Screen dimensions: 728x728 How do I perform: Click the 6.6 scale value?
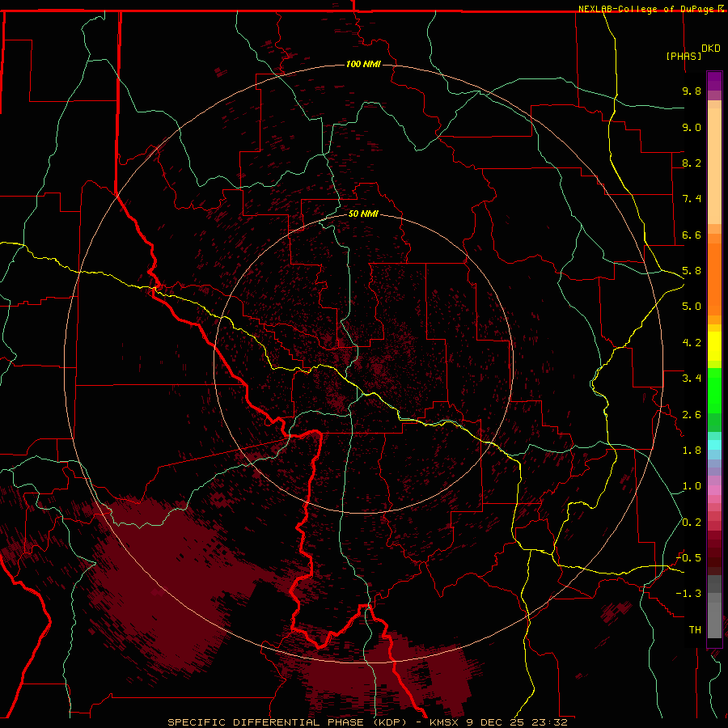pos(692,235)
